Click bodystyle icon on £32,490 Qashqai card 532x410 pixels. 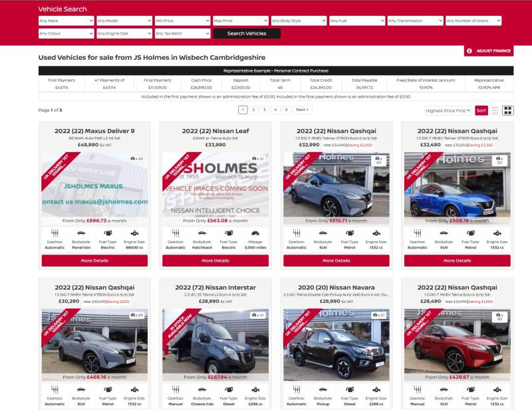click(444, 233)
